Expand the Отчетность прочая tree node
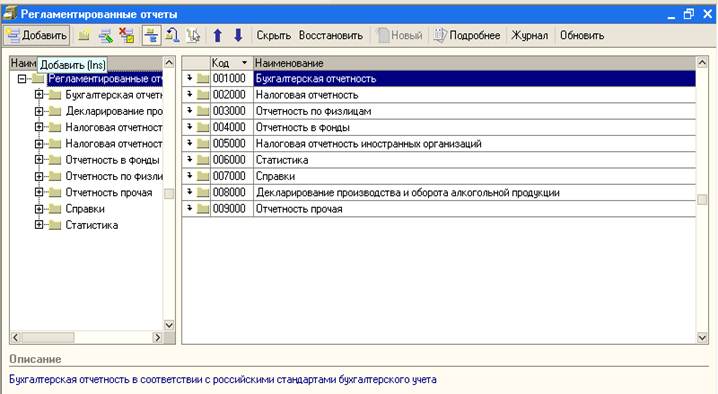This screenshot has width=718, height=394. 39,192
